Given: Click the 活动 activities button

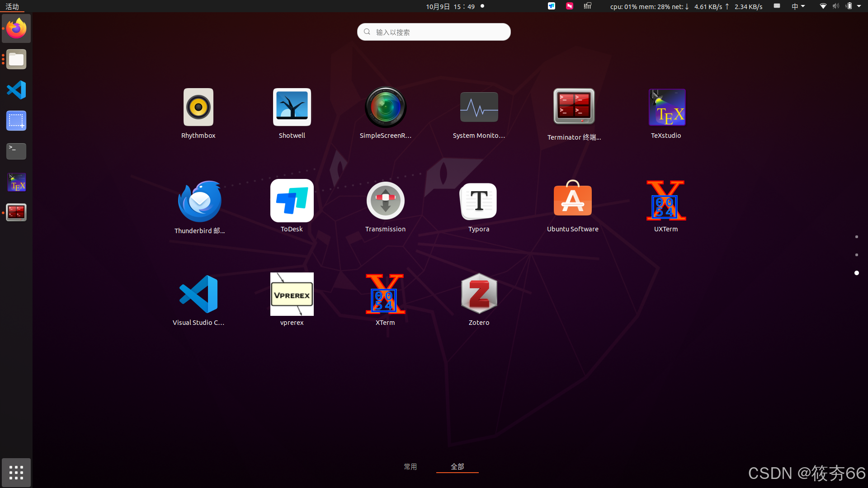Looking at the screenshot, I should click(x=12, y=6).
